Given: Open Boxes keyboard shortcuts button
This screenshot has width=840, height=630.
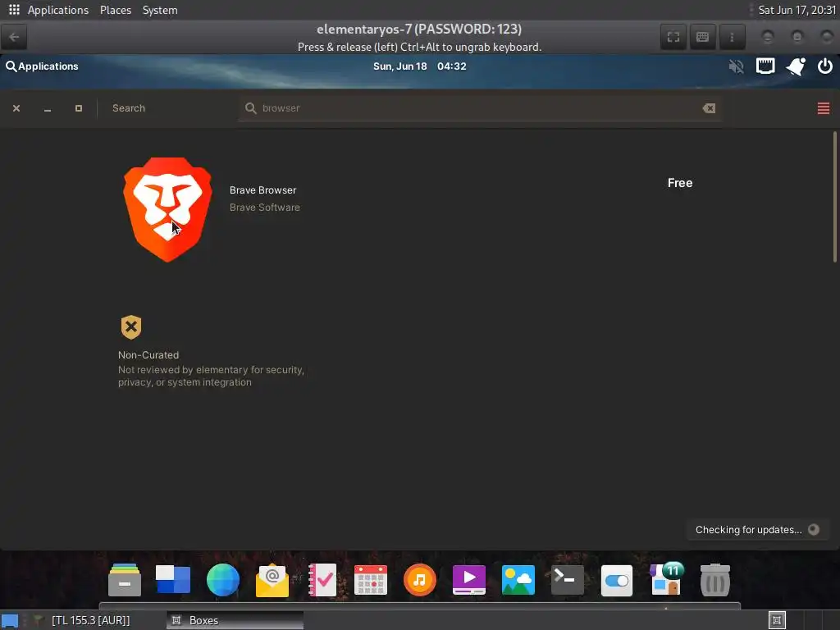Looking at the screenshot, I should [702, 37].
